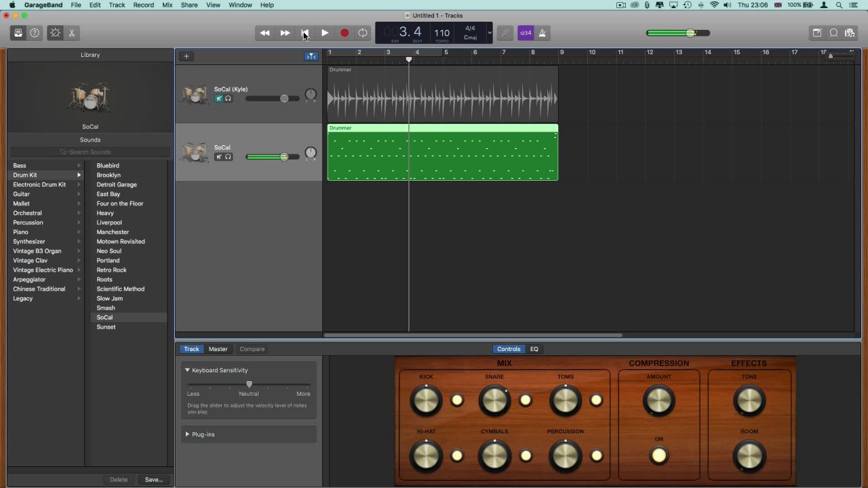Enable the 1234 count-in button
Viewport: 868px width, 488px height.
tap(525, 33)
